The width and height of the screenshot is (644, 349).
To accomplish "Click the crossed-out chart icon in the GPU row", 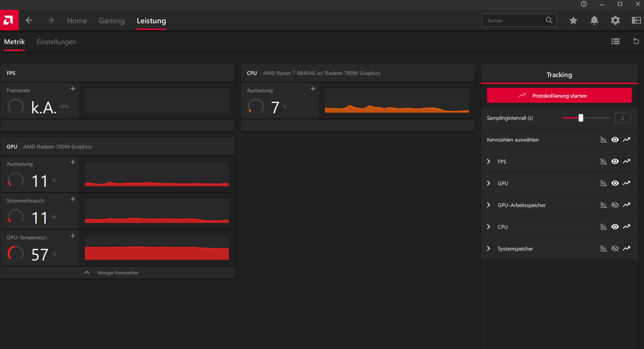I will (603, 183).
